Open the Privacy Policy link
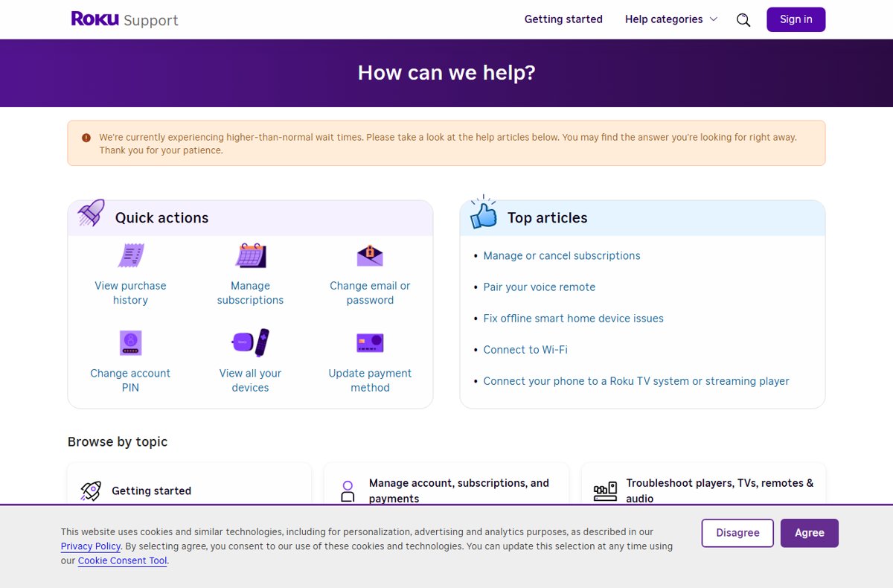This screenshot has width=893, height=588. (x=91, y=546)
